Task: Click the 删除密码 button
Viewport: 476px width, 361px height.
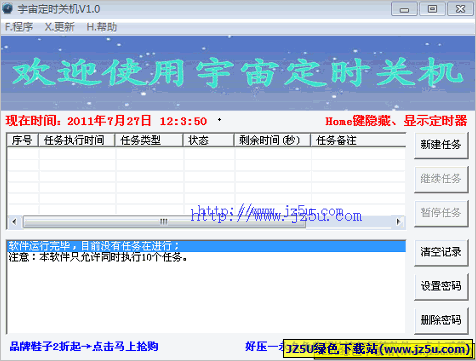Action: pos(441,320)
